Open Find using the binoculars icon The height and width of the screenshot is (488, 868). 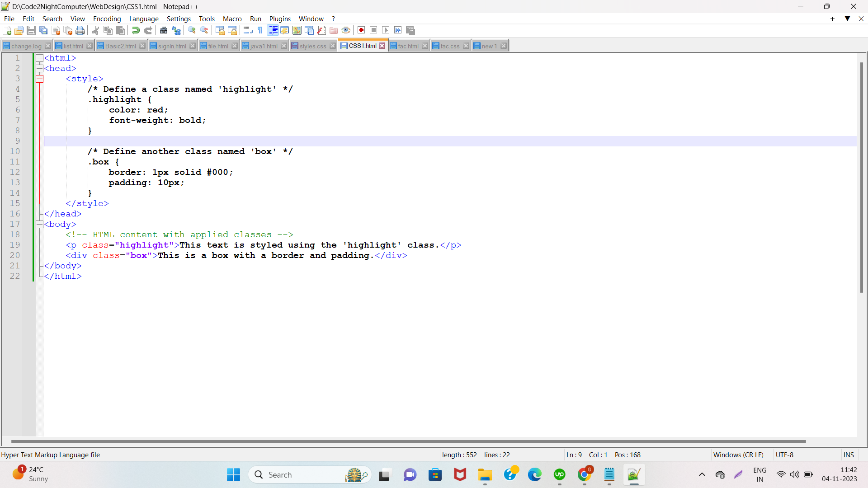pos(164,30)
